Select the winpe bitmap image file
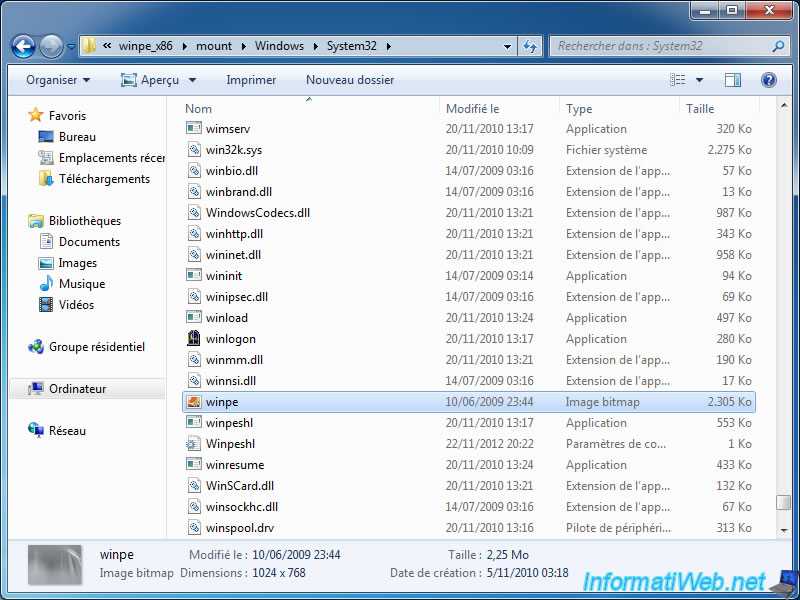800x600 pixels. 222,402
